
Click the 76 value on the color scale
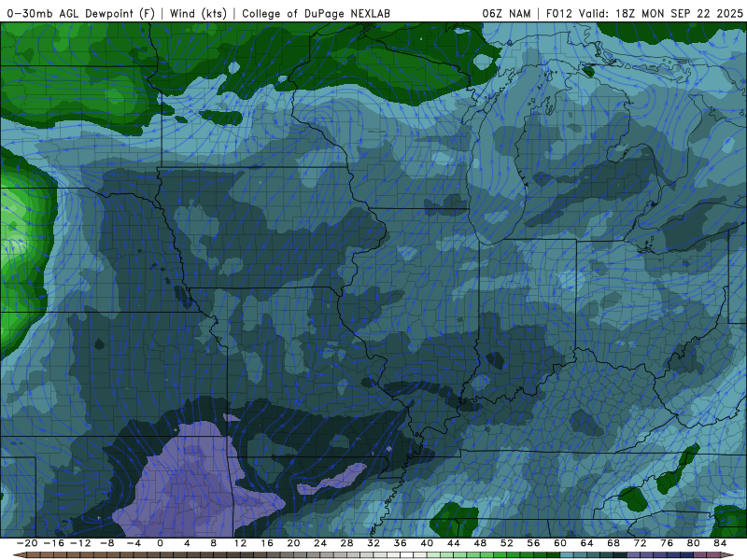pos(667,543)
